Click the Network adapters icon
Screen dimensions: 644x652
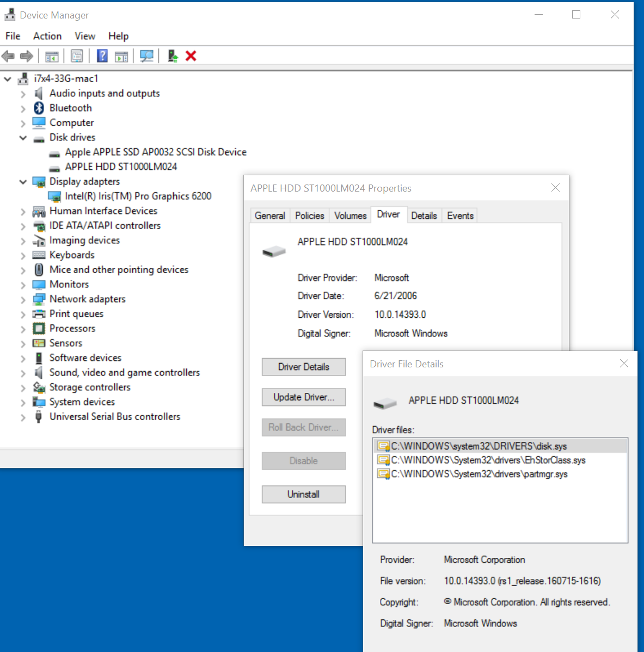(39, 299)
